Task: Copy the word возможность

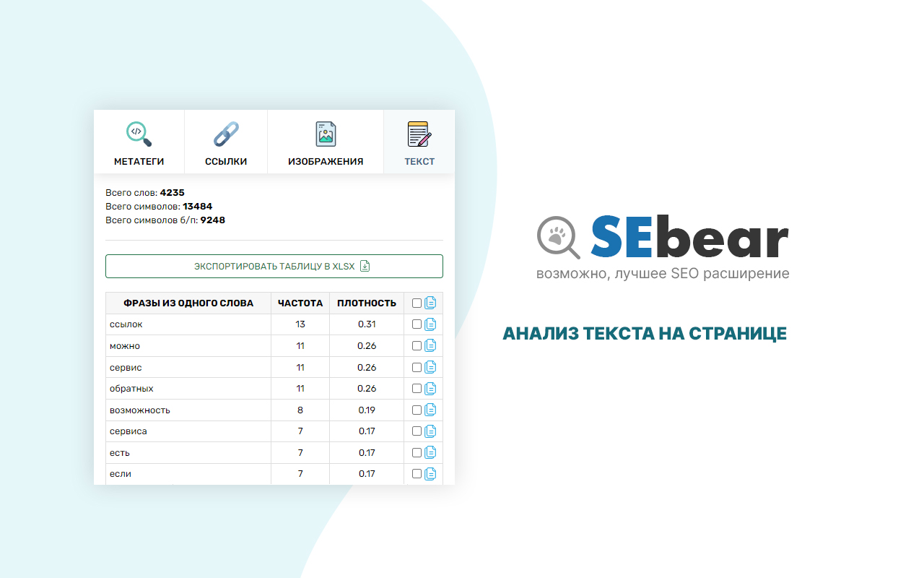Action: click(430, 410)
